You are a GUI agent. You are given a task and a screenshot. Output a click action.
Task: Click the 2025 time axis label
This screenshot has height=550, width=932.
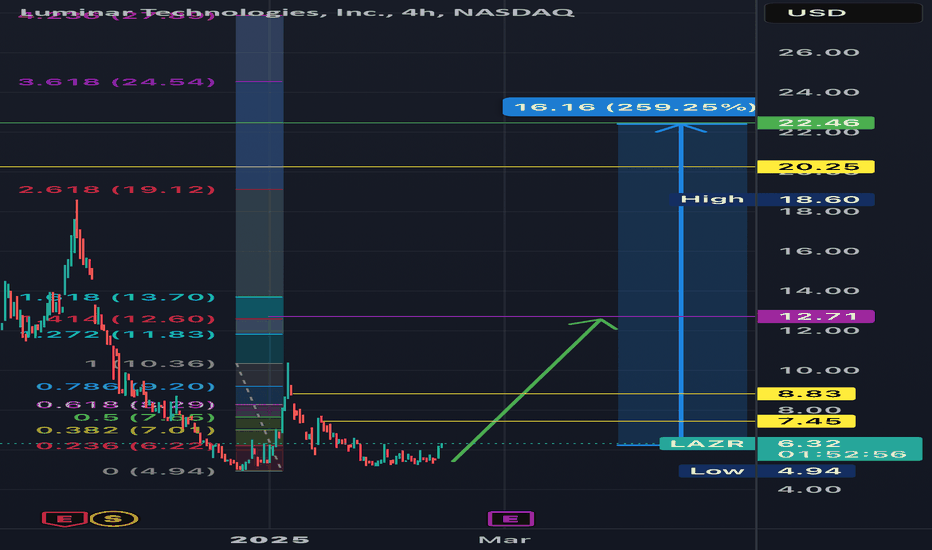tap(270, 540)
